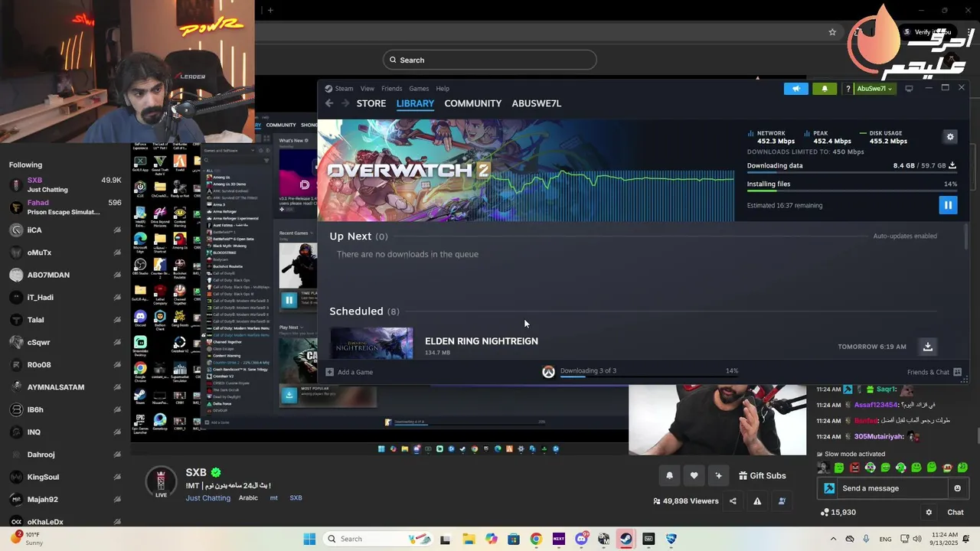Open Steam notifications bell

[825, 89]
